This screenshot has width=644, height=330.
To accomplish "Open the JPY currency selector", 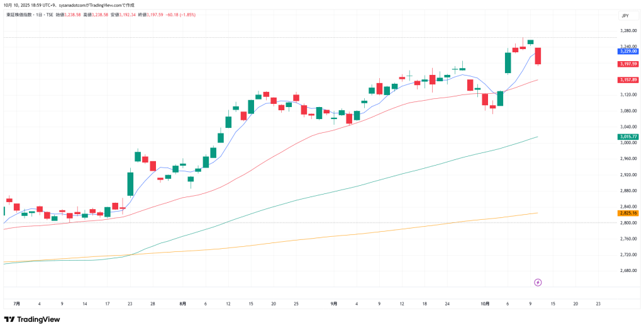I will point(625,16).
